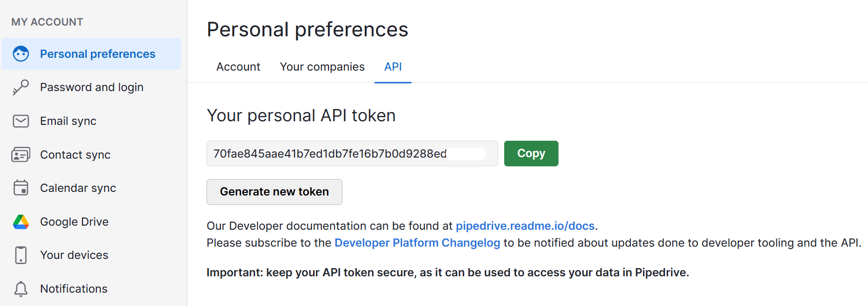Open Calendar sync using the calendar icon
The height and width of the screenshot is (306, 868).
point(20,188)
